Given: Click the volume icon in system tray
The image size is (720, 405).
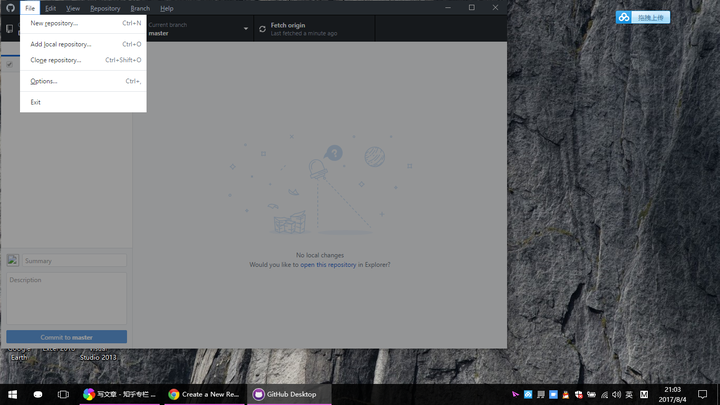Looking at the screenshot, I should [x=617, y=394].
